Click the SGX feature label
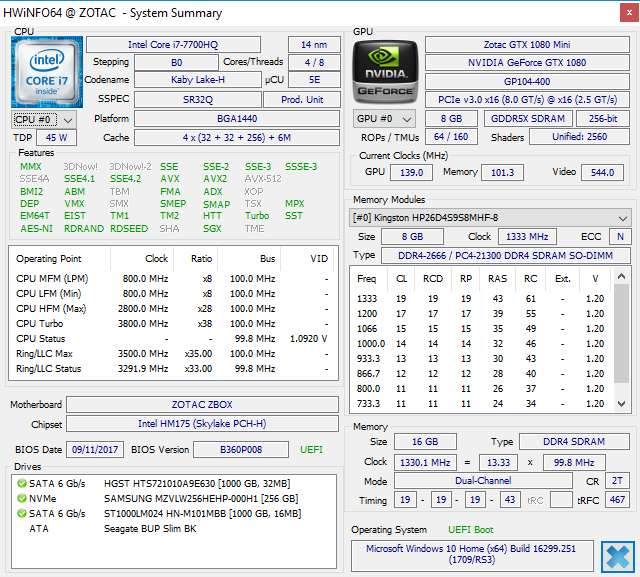The width and height of the screenshot is (640, 577). click(x=212, y=229)
